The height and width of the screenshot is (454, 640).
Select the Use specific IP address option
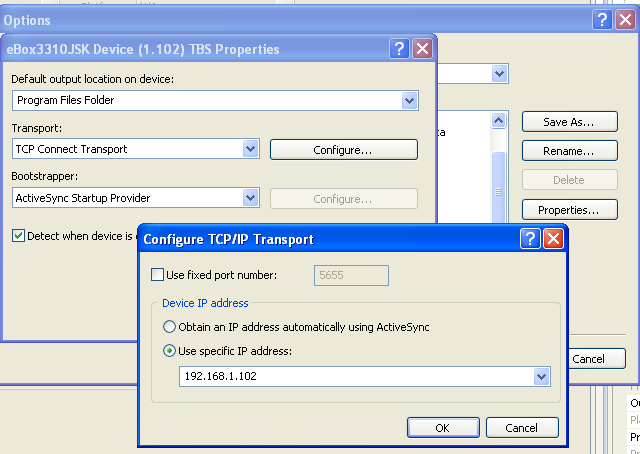(169, 351)
